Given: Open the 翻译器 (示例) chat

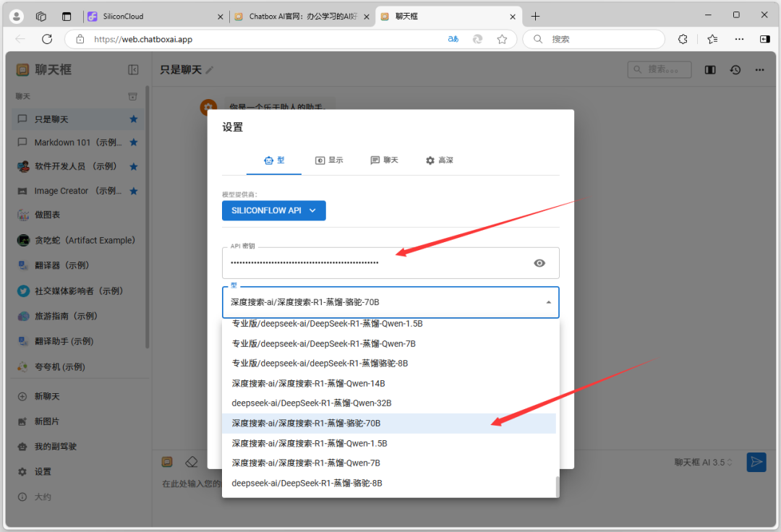Looking at the screenshot, I should (x=78, y=265).
